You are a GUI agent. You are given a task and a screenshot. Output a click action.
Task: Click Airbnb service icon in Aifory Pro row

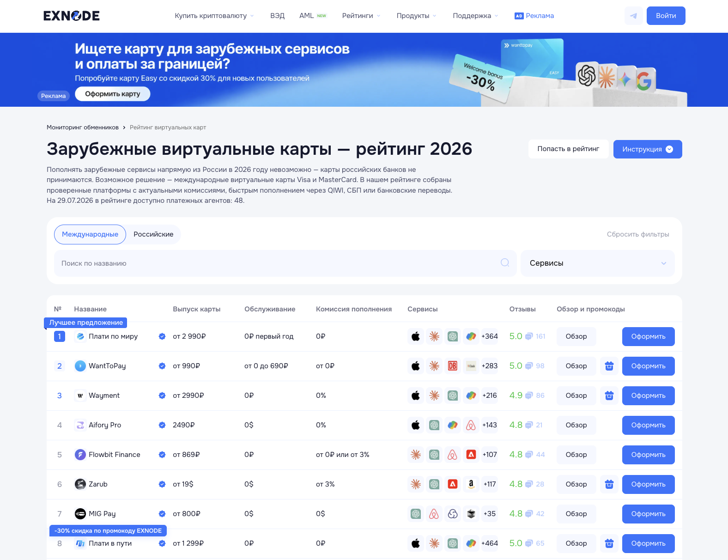coord(471,425)
